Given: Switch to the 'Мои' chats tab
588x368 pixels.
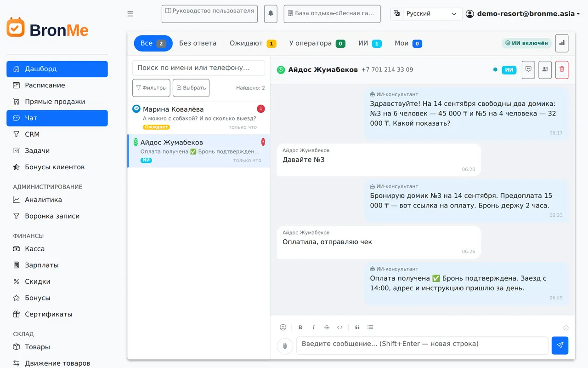Looking at the screenshot, I should (x=408, y=43).
